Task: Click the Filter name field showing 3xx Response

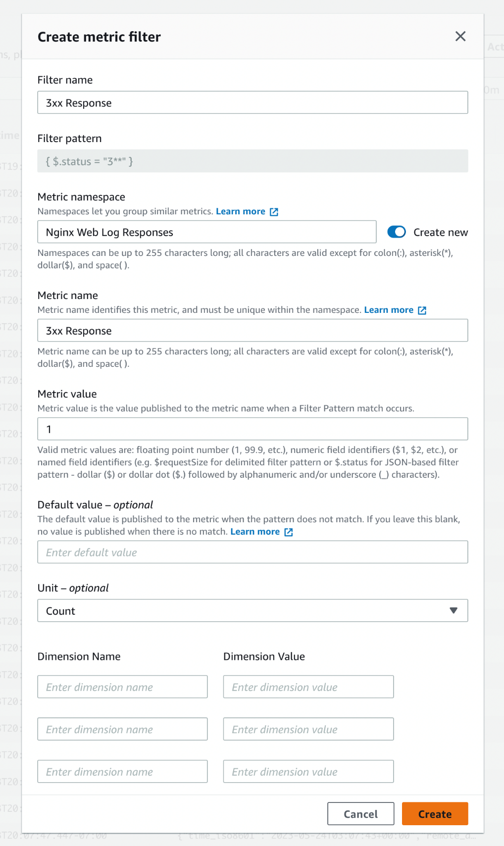Action: click(x=252, y=102)
